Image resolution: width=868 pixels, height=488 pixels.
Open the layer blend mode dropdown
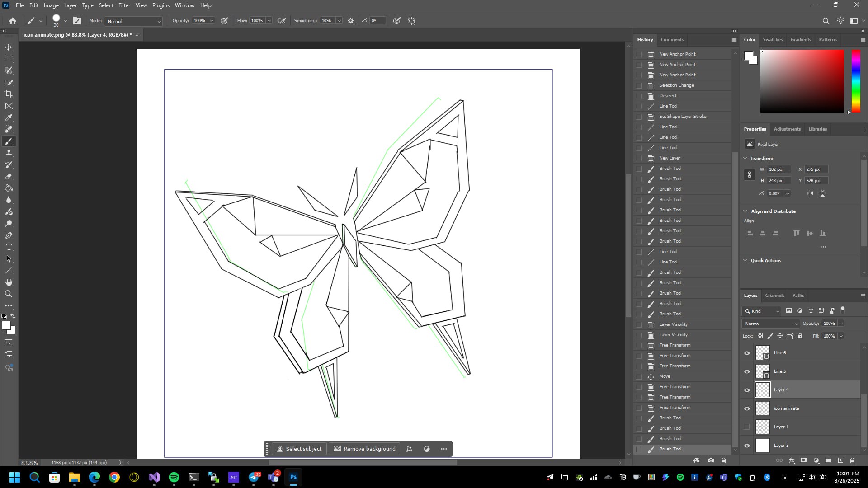point(771,324)
